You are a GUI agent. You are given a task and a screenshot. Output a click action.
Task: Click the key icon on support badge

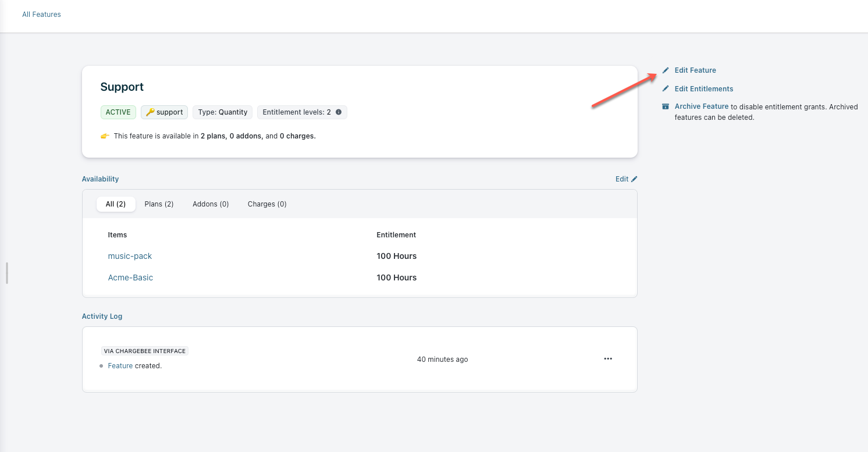tap(150, 112)
